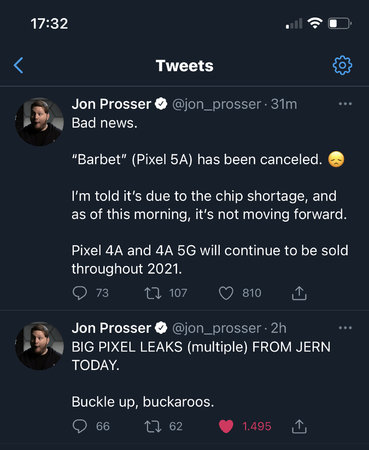The width and height of the screenshot is (369, 450).
Task: Open more options on the 31m tweet
Action: tap(345, 104)
